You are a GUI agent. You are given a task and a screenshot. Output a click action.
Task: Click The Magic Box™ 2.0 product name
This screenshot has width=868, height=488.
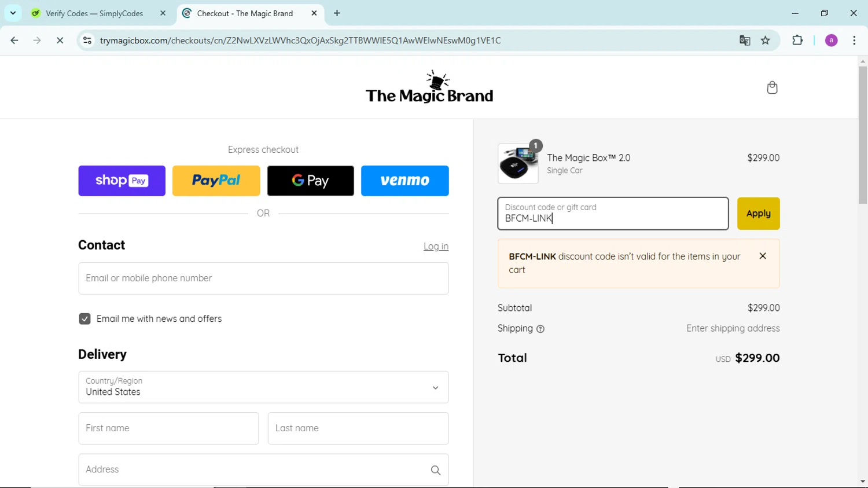(x=589, y=158)
